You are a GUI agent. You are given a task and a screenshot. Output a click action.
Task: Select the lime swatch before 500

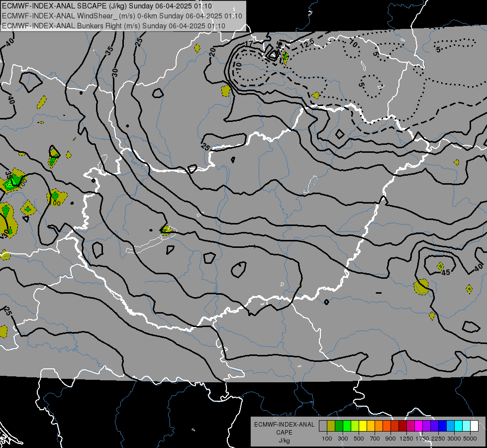point(355,426)
